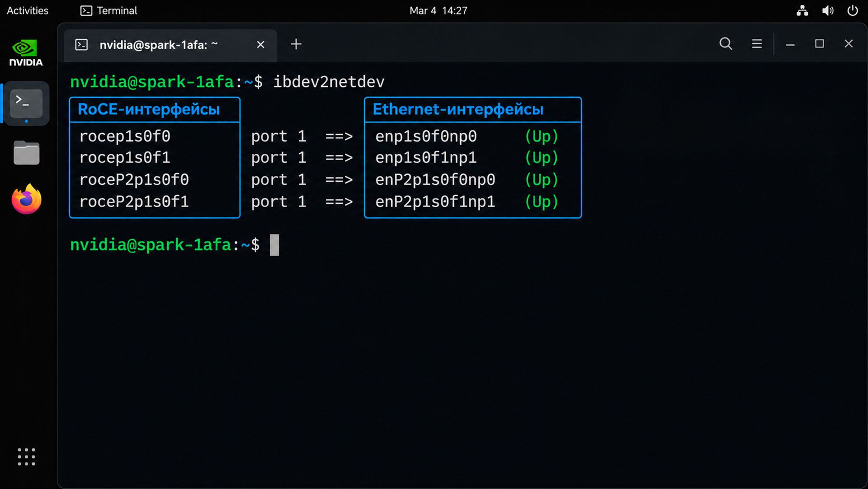
Task: Maximize the terminal window
Action: pos(819,44)
